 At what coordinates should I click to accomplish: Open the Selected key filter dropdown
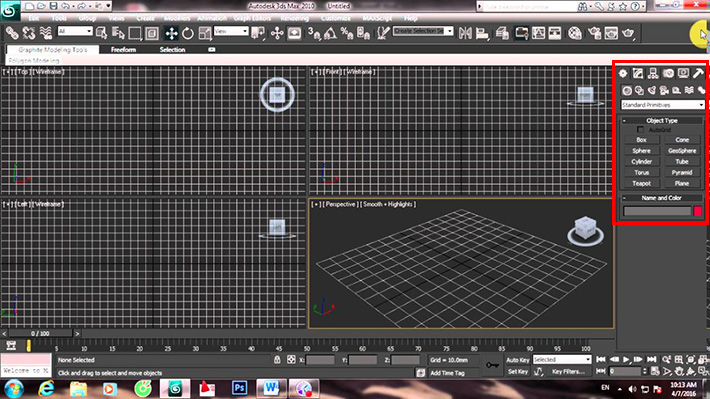point(562,359)
